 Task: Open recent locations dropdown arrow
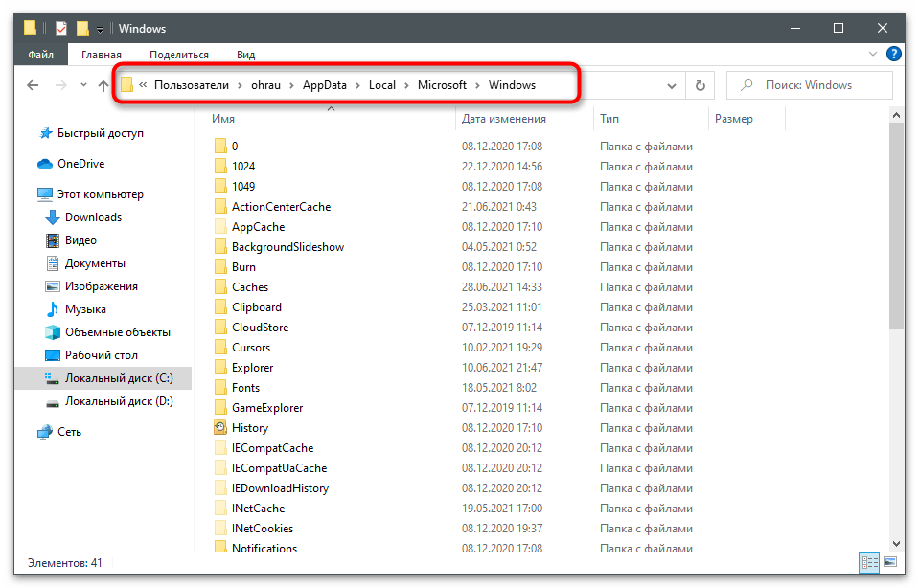(83, 85)
